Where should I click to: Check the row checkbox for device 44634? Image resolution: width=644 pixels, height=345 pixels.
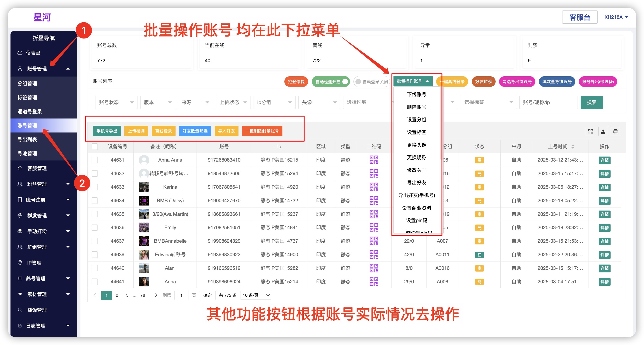[94, 200]
